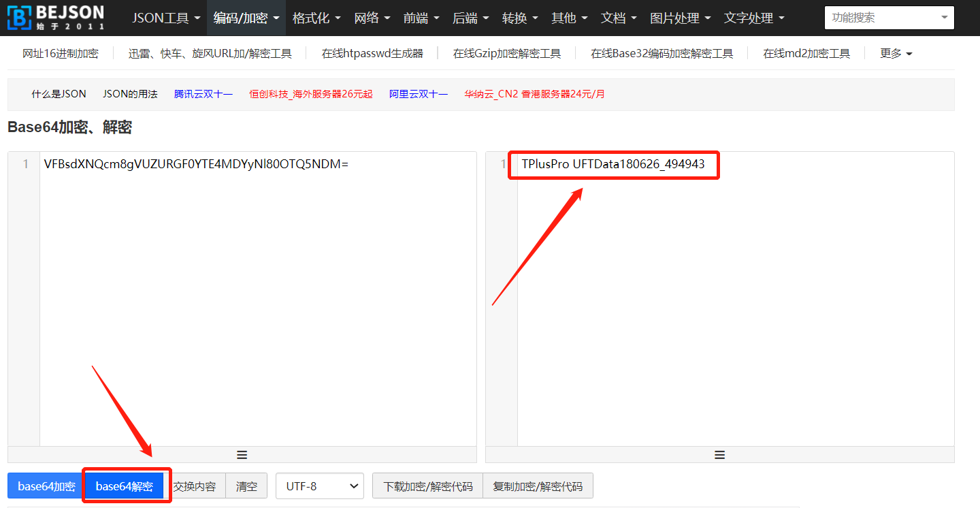980x508 pixels.
Task: Open the JSON工具 menu
Action: [166, 18]
